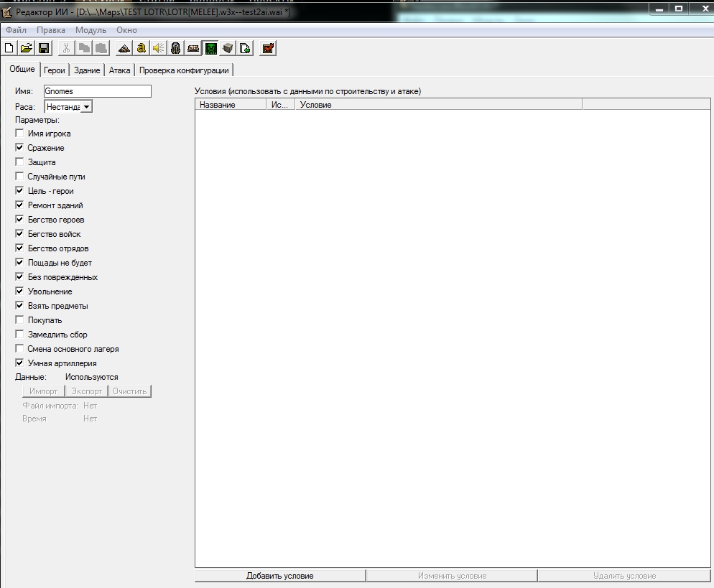Screen dimensions: 714x588
Task: Open the Object Editor helmet icon
Action: (176, 48)
